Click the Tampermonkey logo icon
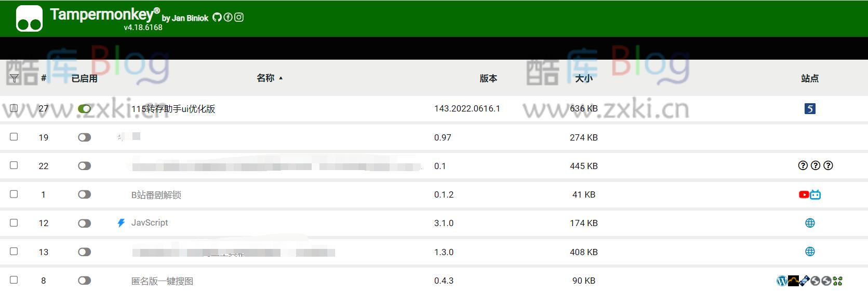 [x=29, y=19]
